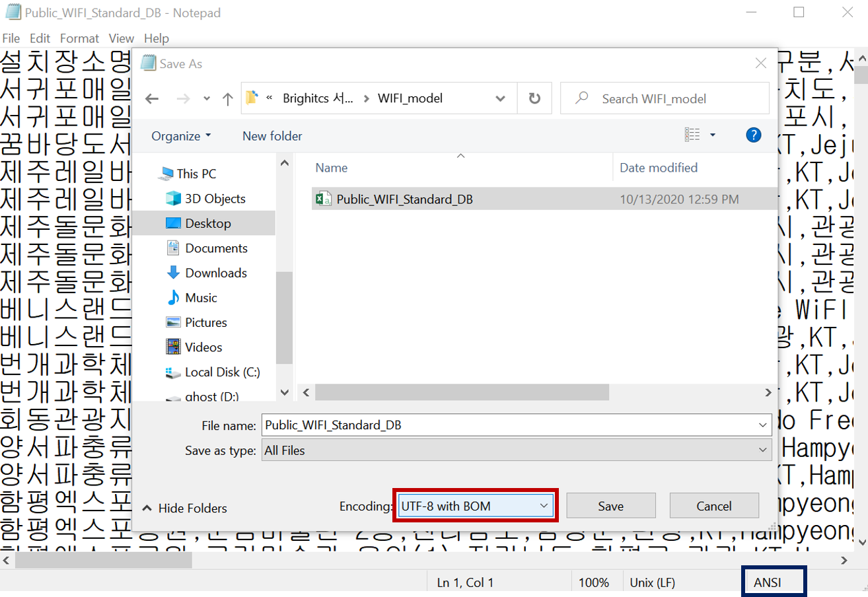Select Pictures in navigation pane

click(x=205, y=322)
